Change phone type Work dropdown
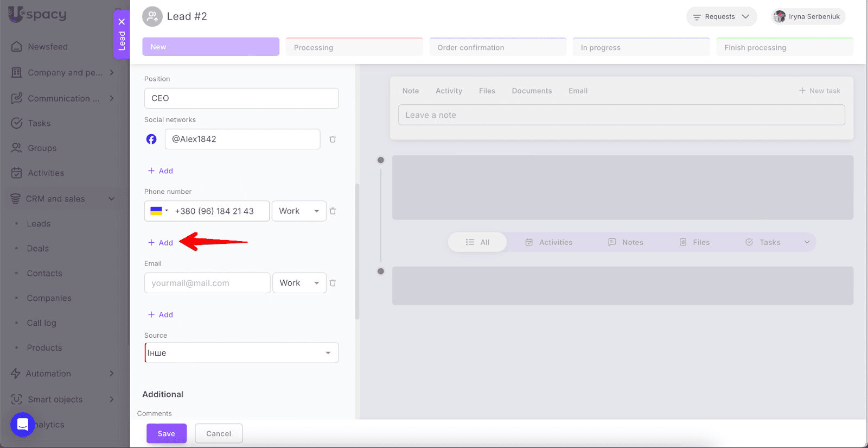This screenshot has height=448, width=868. coord(299,211)
